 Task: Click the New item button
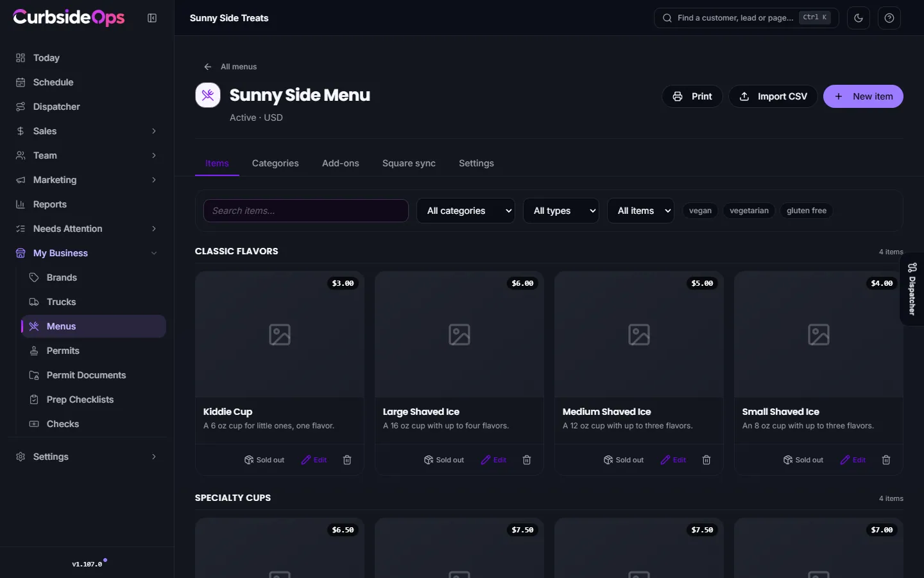(x=863, y=96)
